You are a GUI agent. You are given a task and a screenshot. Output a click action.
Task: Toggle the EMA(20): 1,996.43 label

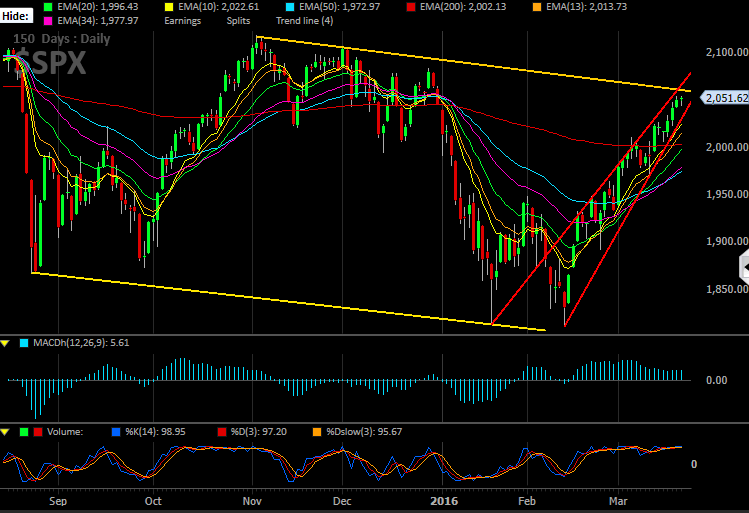tap(97, 7)
